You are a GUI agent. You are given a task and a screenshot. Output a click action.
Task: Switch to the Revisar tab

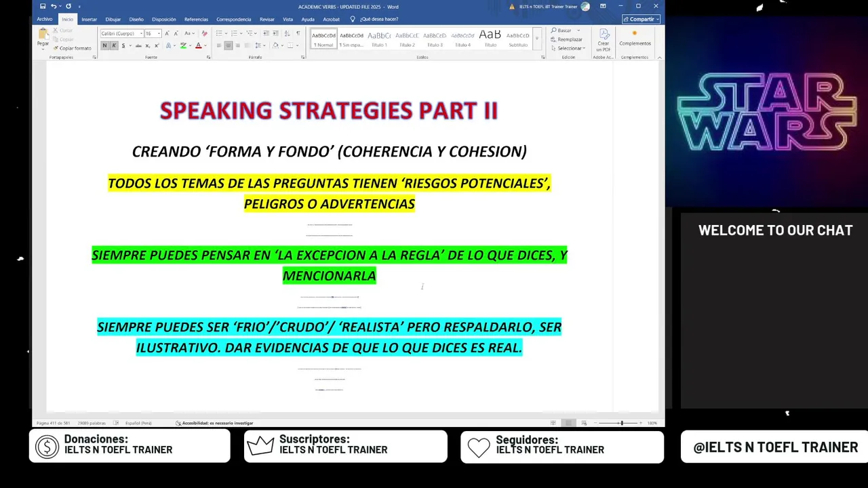pos(267,19)
